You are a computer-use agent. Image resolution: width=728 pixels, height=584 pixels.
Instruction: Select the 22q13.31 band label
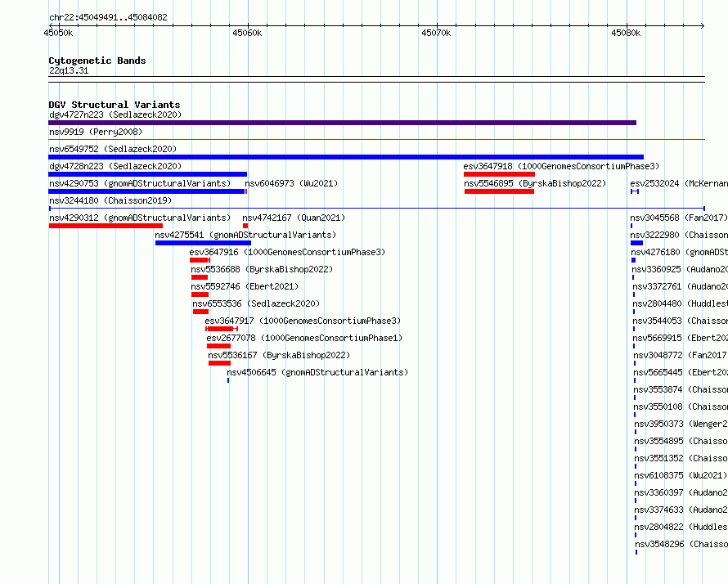point(69,70)
